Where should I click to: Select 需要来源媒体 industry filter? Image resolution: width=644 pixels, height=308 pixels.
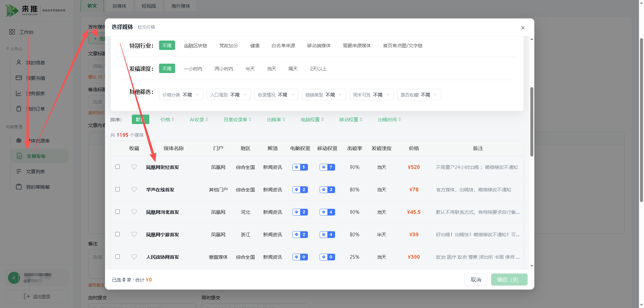[357, 46]
